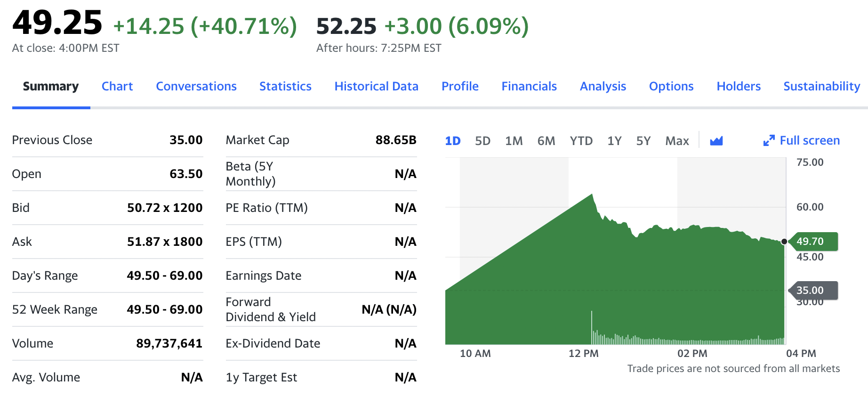This screenshot has width=868, height=405.
Task: Select the Financials tab
Action: coord(529,86)
